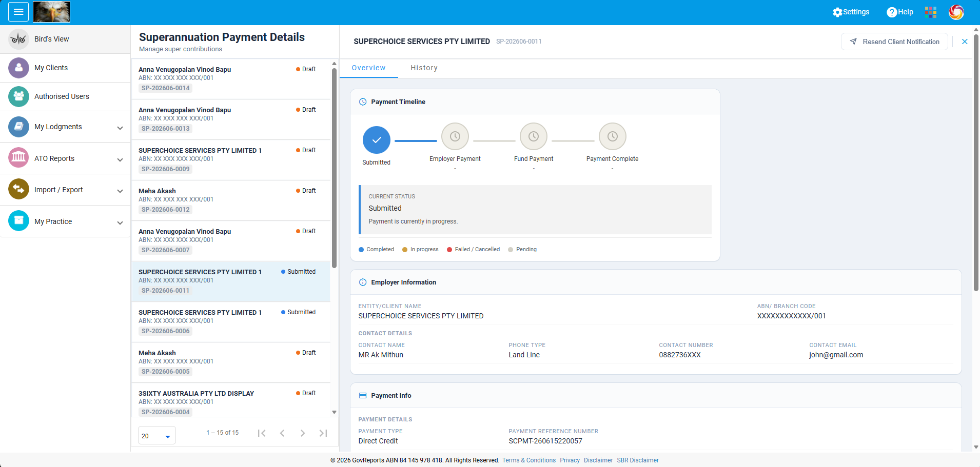
Task: Select draft payment SP-202606-0014
Action: tap(231, 79)
